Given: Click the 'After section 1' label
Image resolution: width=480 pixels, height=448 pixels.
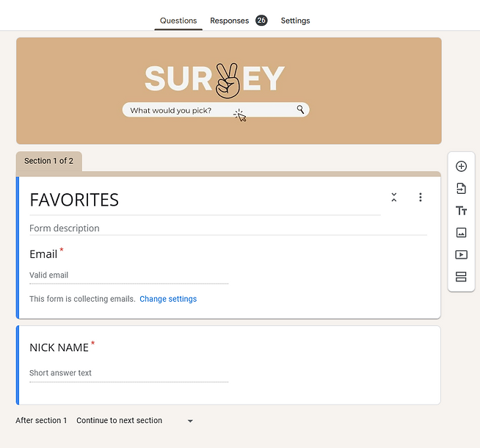Looking at the screenshot, I should click(41, 420).
